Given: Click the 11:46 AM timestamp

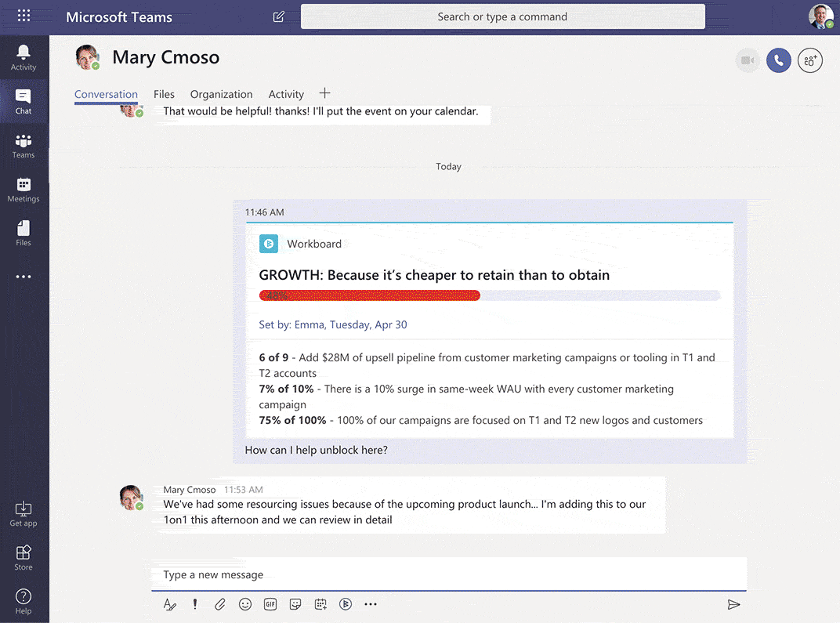Looking at the screenshot, I should [265, 212].
